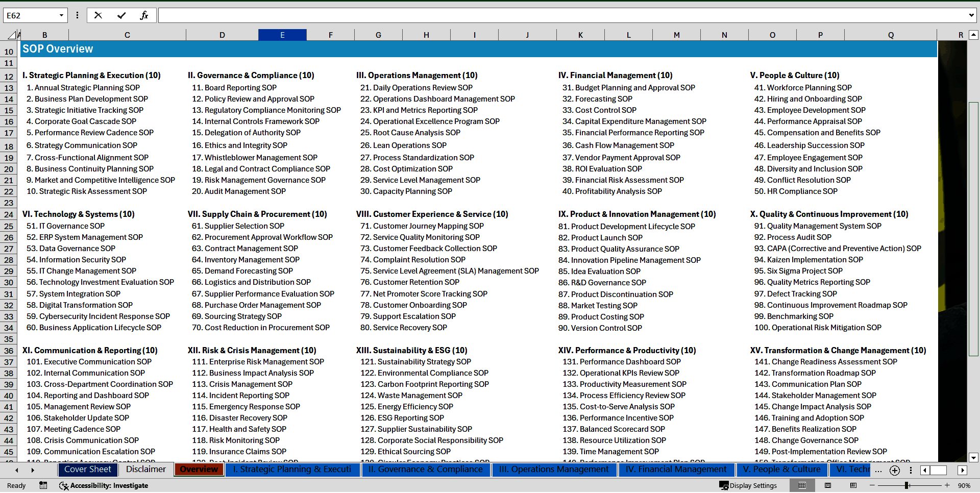Switch to Page Layout view

[x=828, y=485]
